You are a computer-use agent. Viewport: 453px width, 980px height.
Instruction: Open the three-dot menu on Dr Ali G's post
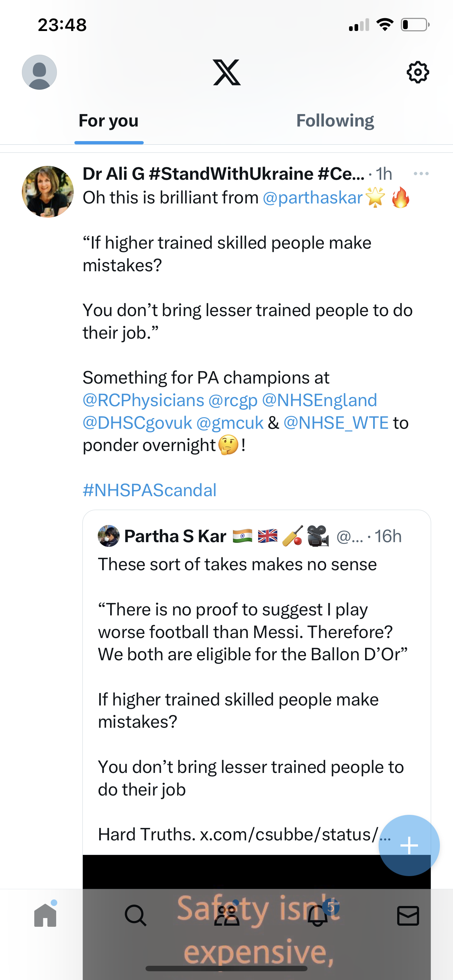[421, 174]
